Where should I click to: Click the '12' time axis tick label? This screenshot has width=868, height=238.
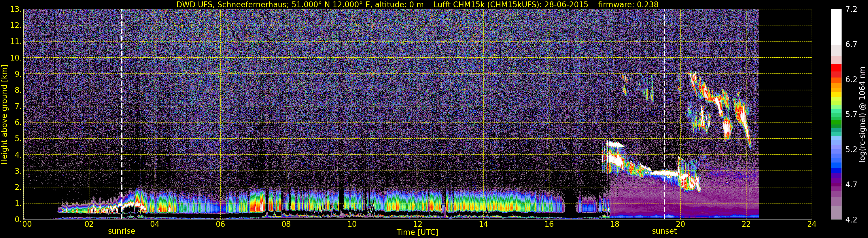pos(417,224)
